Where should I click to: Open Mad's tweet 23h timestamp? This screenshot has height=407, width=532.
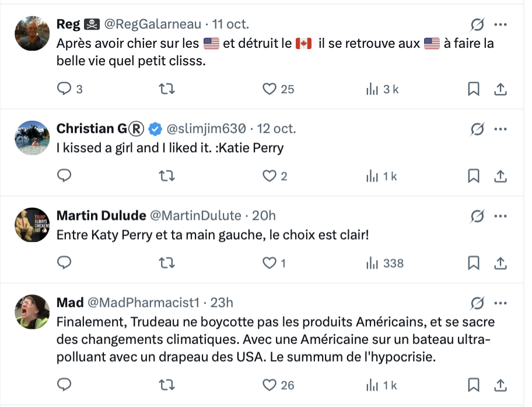click(222, 302)
